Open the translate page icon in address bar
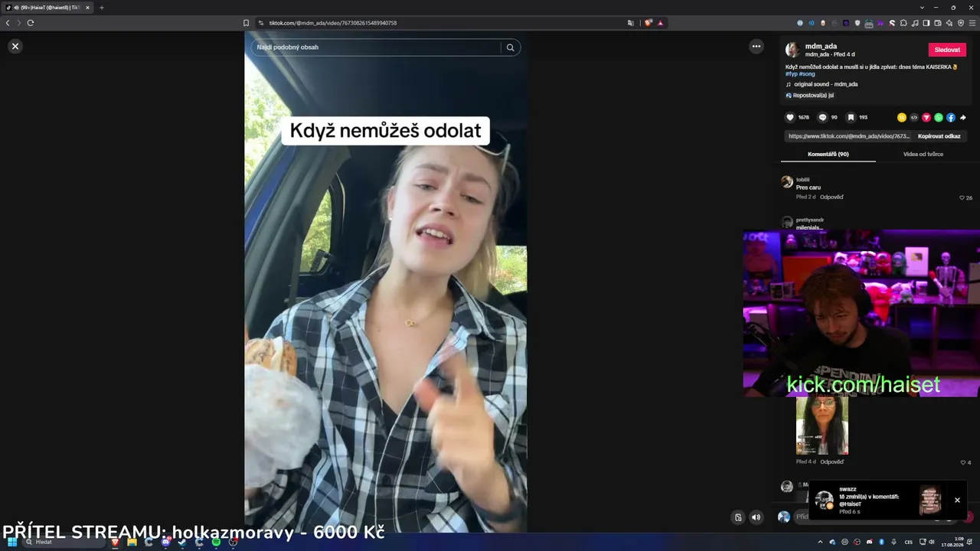The height and width of the screenshot is (551, 980). pos(631,23)
